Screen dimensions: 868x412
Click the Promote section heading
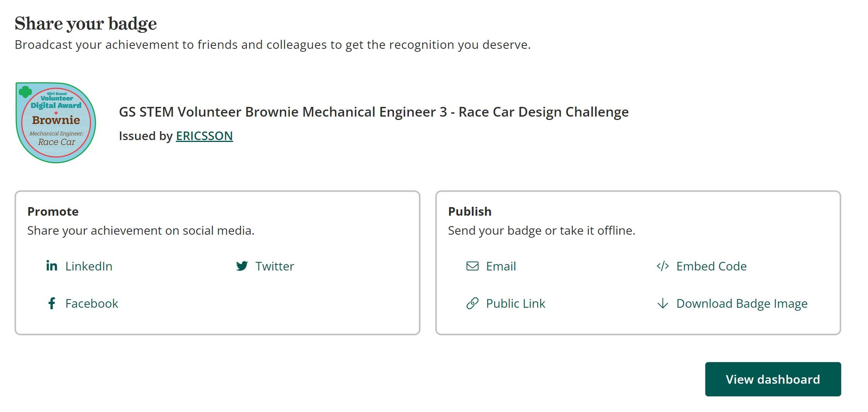(53, 211)
